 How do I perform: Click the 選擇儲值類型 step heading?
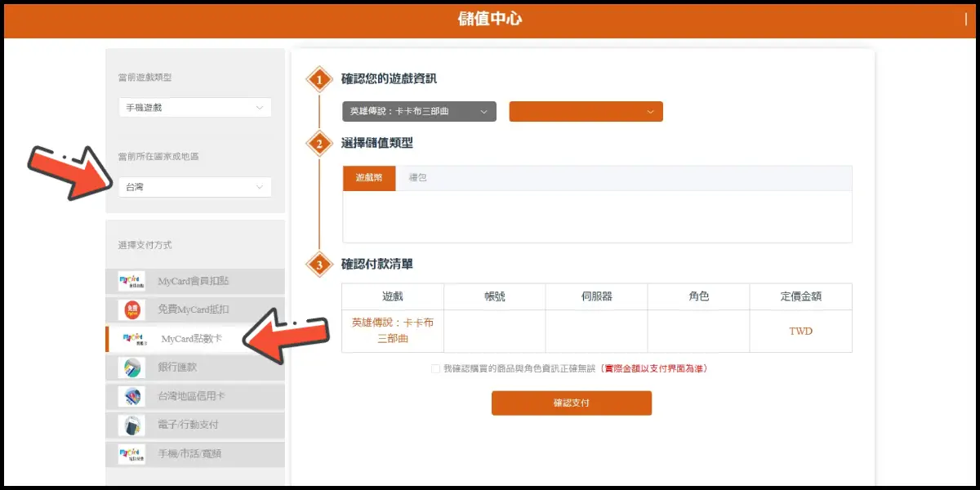pyautogui.click(x=377, y=143)
